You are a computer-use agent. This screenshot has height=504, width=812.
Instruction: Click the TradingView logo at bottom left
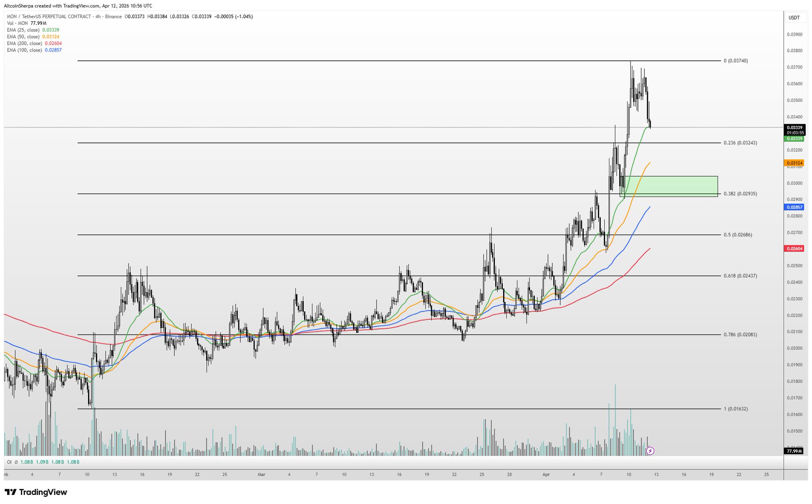coord(36,492)
